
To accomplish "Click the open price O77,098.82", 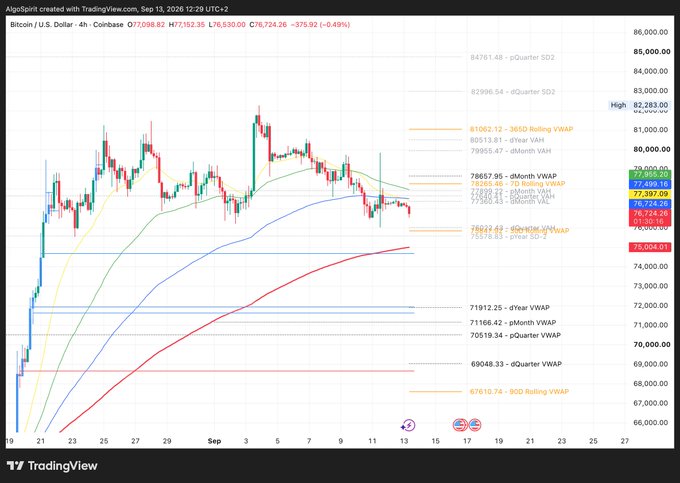I will 146,25.
